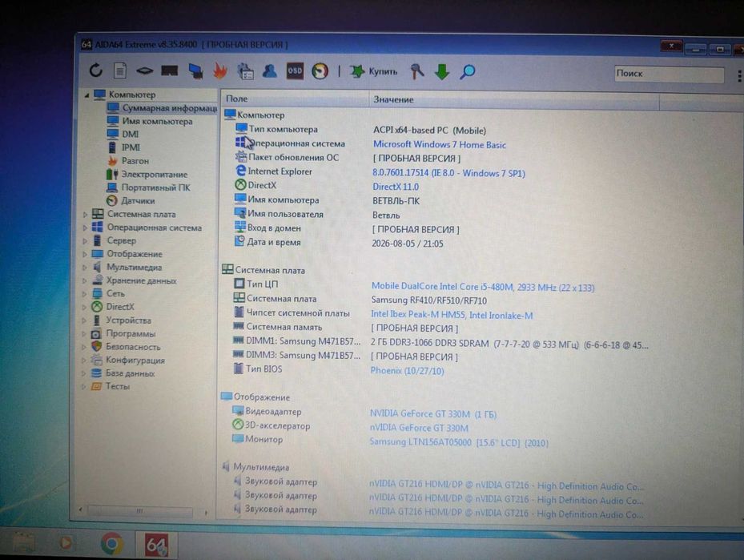Image resolution: width=744 pixels, height=560 pixels.
Task: Open the Report page icon
Action: pos(120,71)
